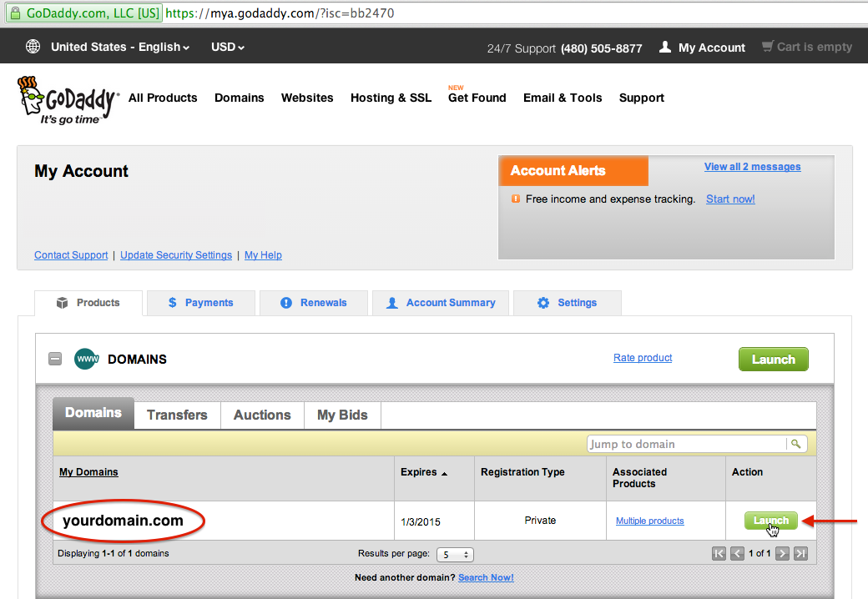Switch to the Renewals tab
Viewport: 868px width, 599px height.
click(x=314, y=303)
